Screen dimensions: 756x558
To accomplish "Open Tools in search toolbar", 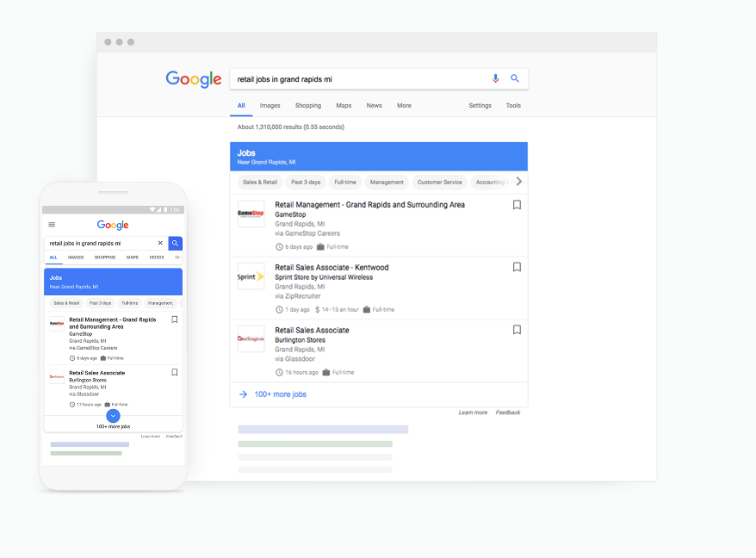I will tap(513, 106).
